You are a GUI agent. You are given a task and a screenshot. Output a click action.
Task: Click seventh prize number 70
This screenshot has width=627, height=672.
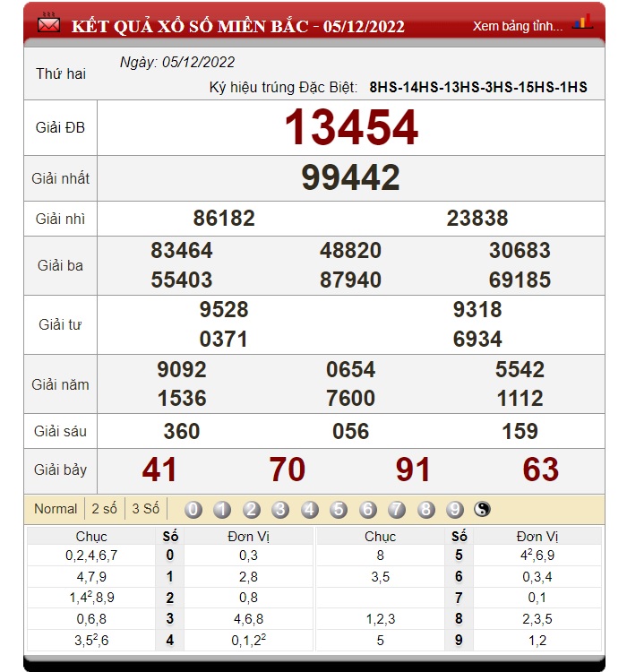[288, 470]
